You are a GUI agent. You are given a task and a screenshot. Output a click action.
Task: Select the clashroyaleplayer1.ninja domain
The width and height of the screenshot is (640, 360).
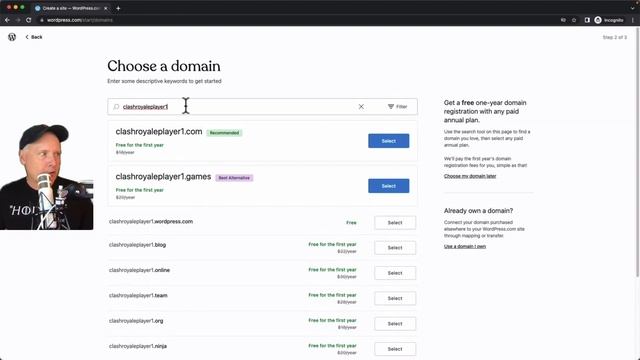click(x=395, y=349)
